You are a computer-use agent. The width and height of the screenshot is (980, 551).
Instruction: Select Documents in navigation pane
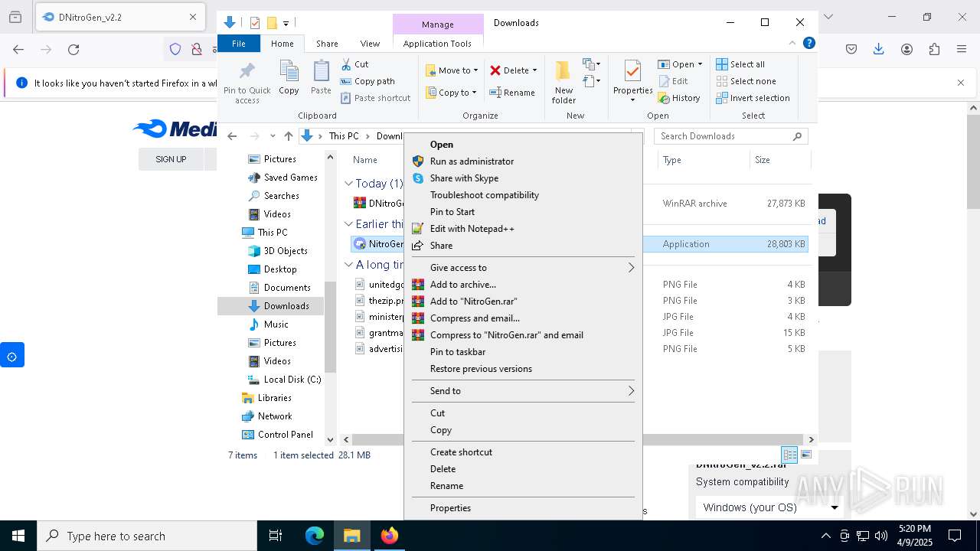[x=279, y=288]
